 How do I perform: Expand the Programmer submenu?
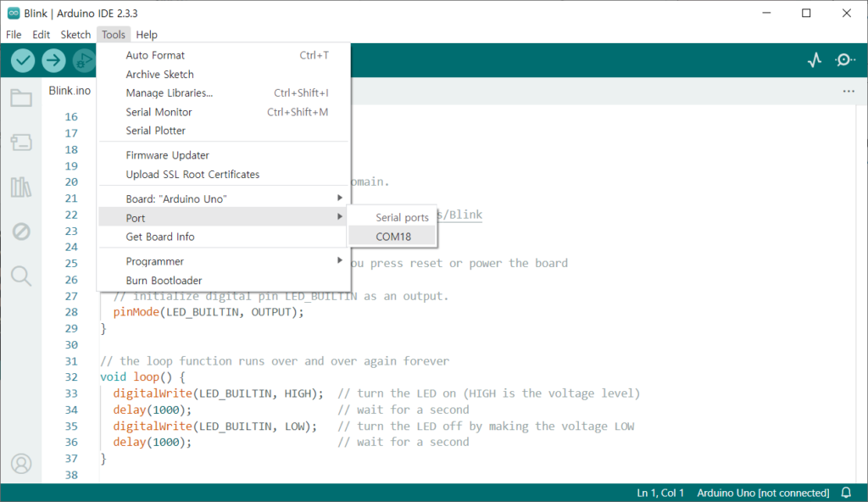tap(224, 261)
